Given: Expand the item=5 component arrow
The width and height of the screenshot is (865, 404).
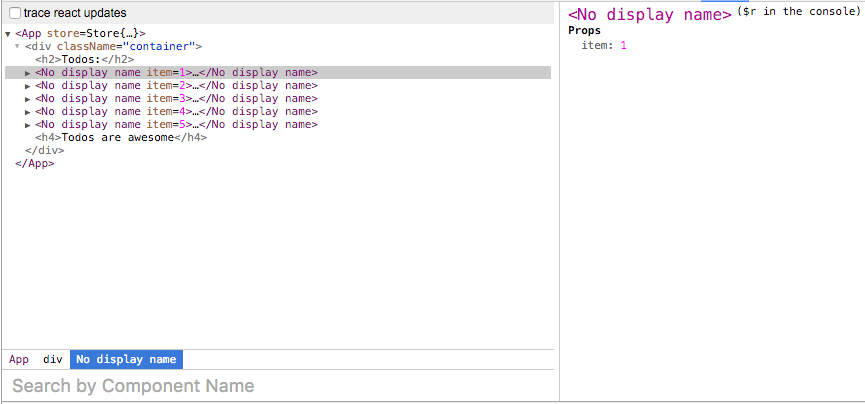Looking at the screenshot, I should pyautogui.click(x=28, y=125).
